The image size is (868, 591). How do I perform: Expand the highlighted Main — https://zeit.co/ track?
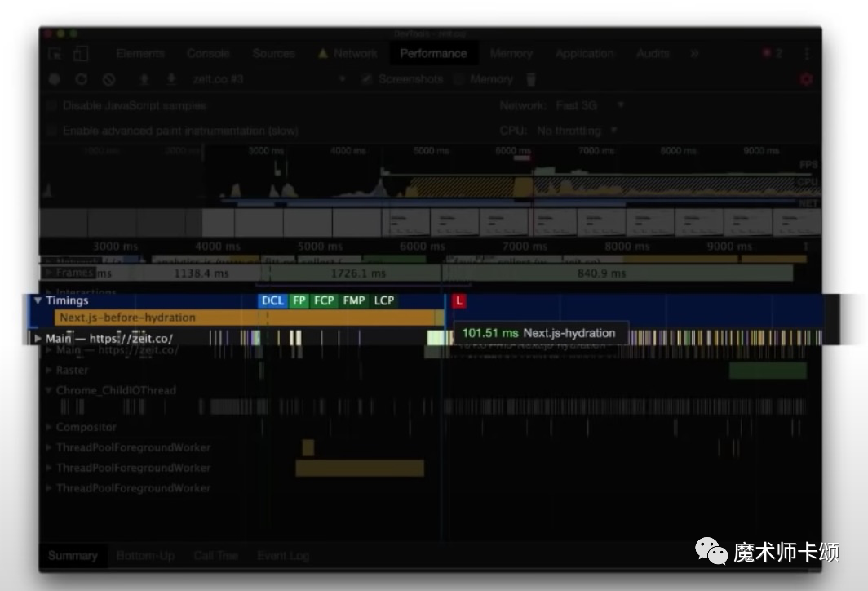coord(38,339)
